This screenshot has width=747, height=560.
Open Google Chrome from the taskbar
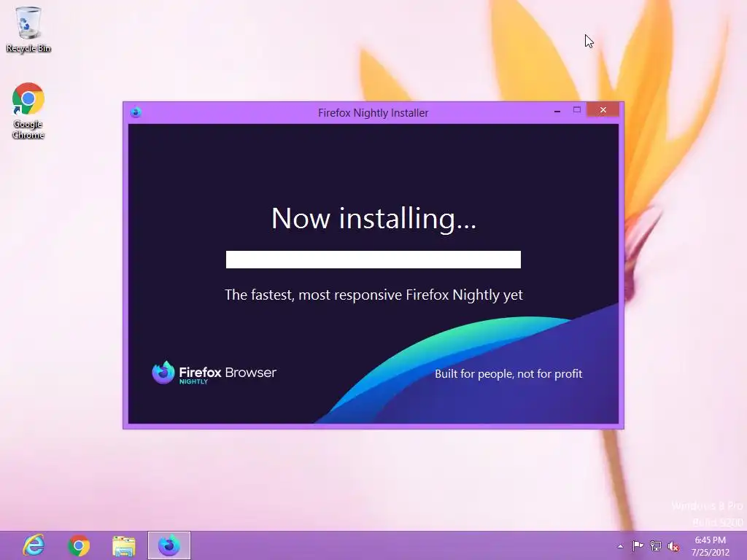tap(79, 545)
